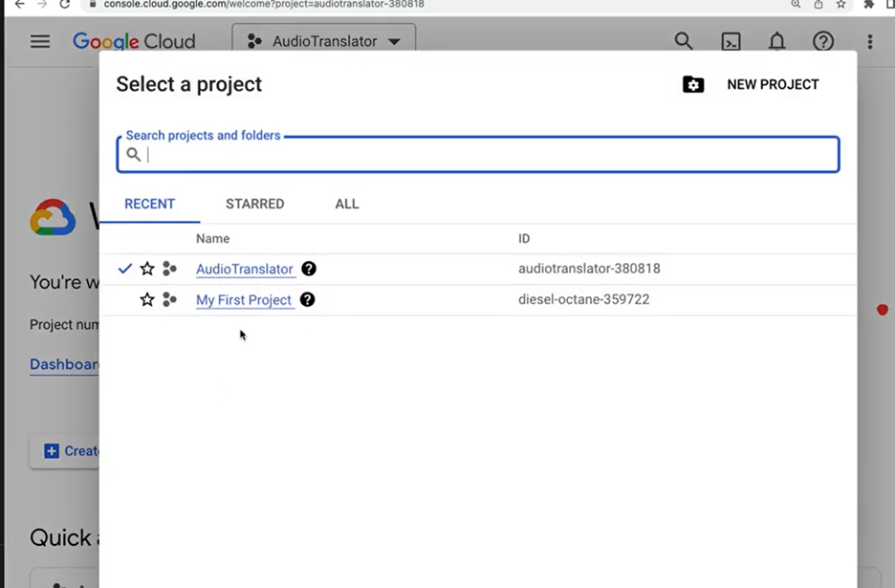Open the notifications bell
The image size is (895, 588).
pyautogui.click(x=777, y=42)
